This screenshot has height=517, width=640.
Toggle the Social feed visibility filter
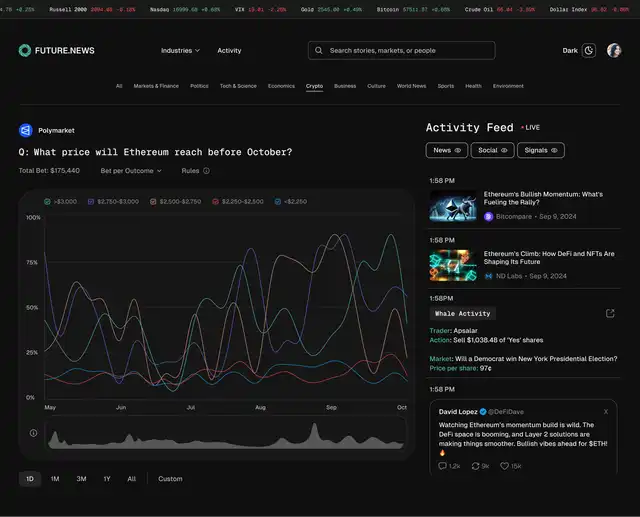[x=492, y=150]
